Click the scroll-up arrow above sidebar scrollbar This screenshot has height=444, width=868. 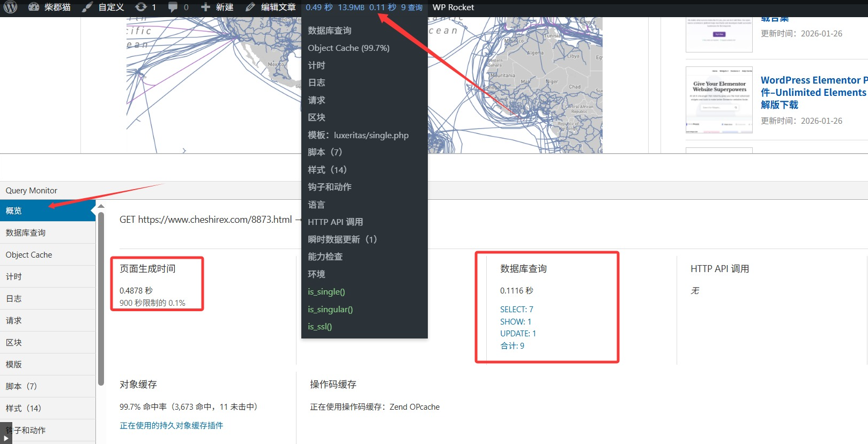point(101,206)
